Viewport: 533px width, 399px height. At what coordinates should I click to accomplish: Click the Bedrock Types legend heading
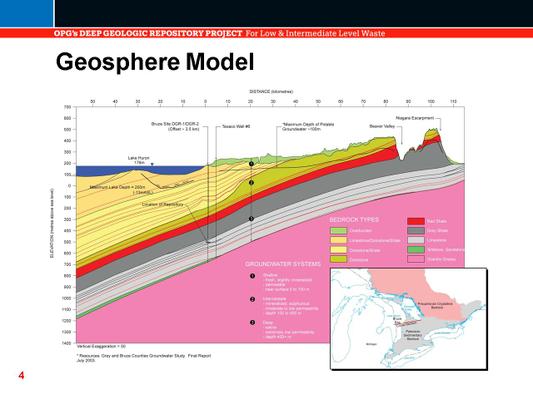click(x=354, y=220)
